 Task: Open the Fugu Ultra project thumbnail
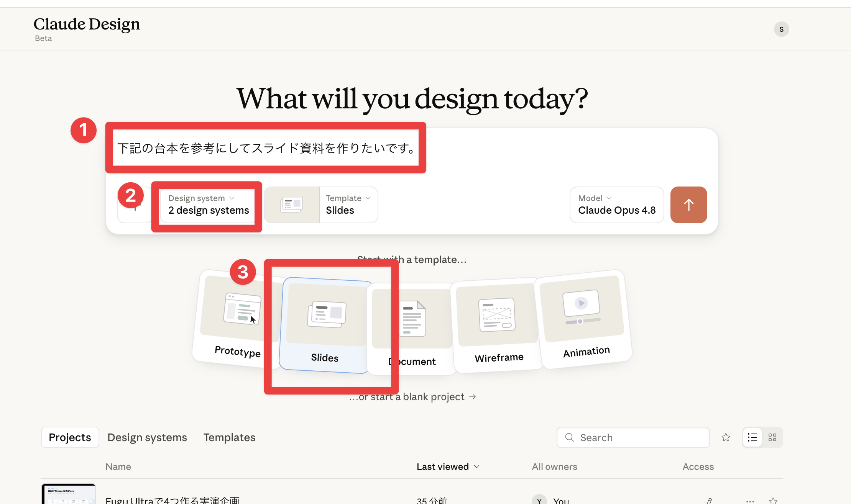click(x=69, y=494)
